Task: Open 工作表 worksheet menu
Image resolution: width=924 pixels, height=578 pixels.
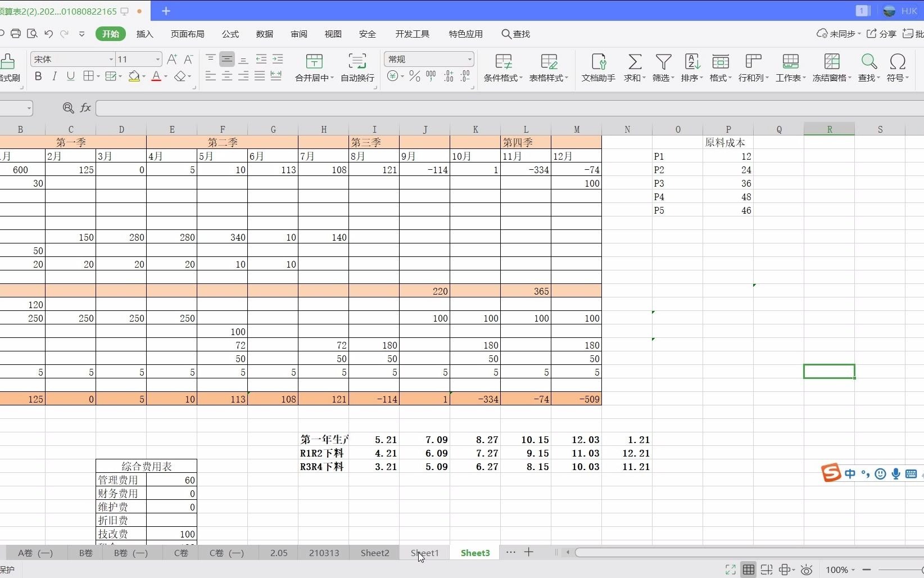Action: [791, 67]
